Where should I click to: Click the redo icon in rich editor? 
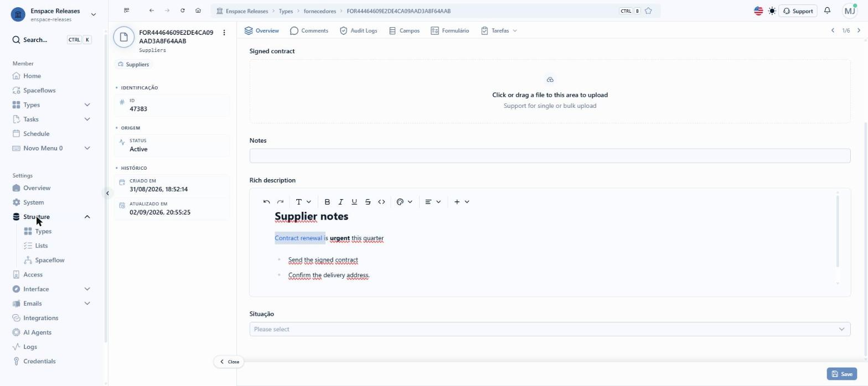click(280, 202)
